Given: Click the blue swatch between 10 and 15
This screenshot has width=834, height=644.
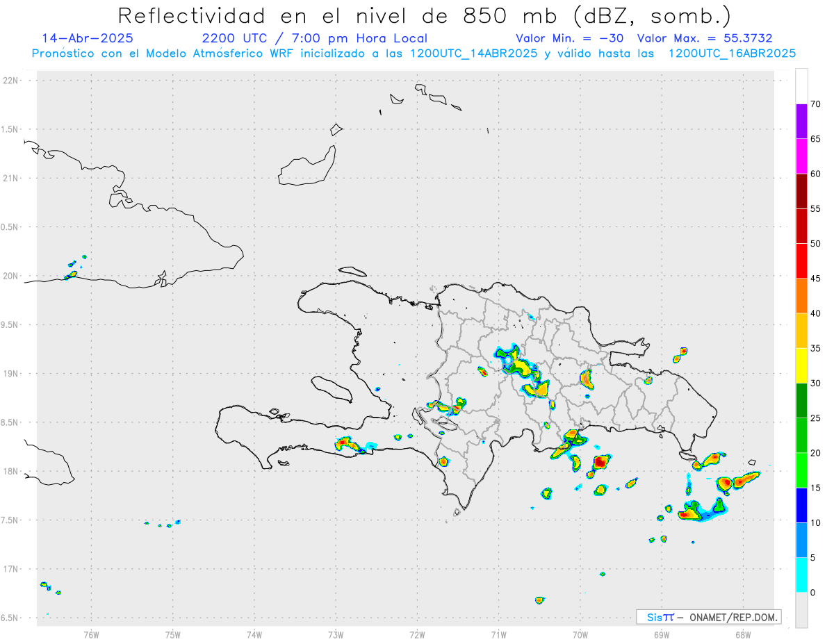Looking at the screenshot, I should point(801,505).
